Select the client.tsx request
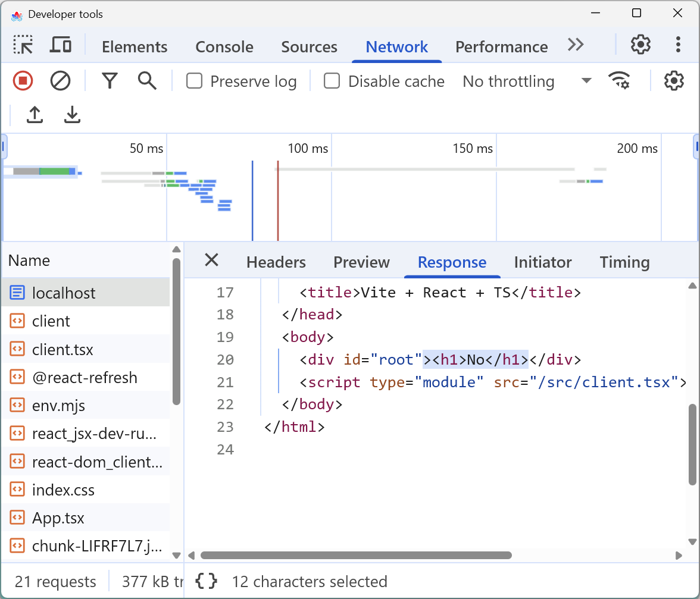Screen dimensions: 700x599 point(86,349)
